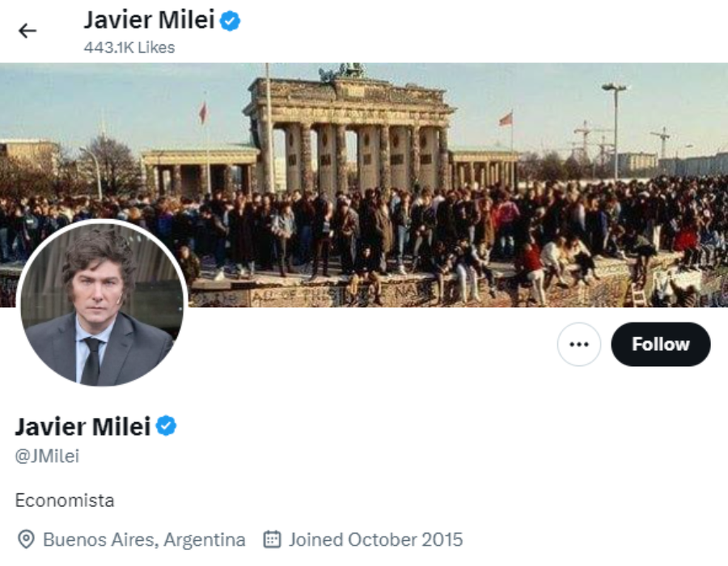Click the calendar icon before the join date
The width and height of the screenshot is (728, 566).
[x=273, y=539]
